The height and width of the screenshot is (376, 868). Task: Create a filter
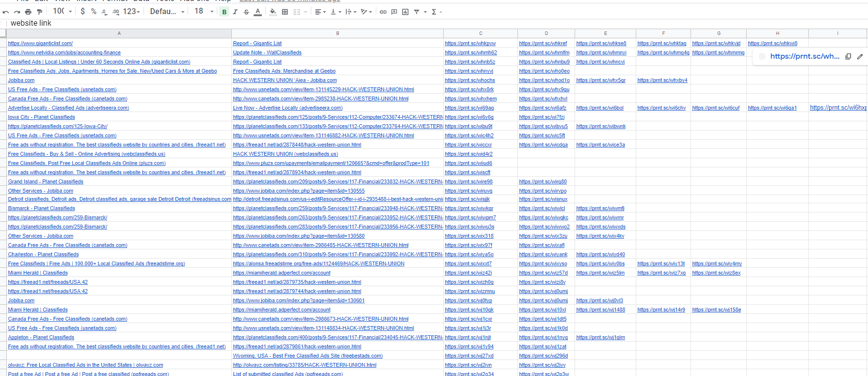pyautogui.click(x=417, y=12)
